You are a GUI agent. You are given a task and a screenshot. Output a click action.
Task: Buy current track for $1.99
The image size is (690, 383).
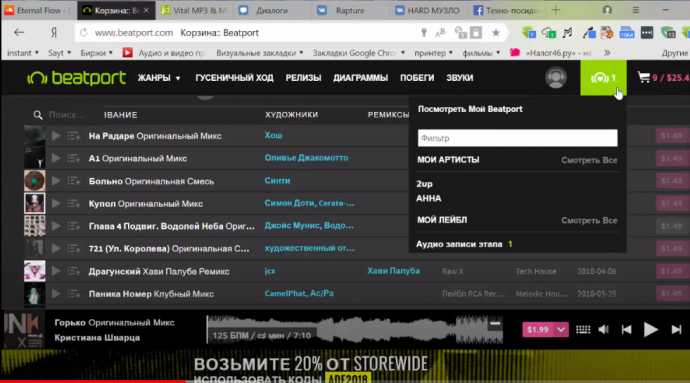538,330
